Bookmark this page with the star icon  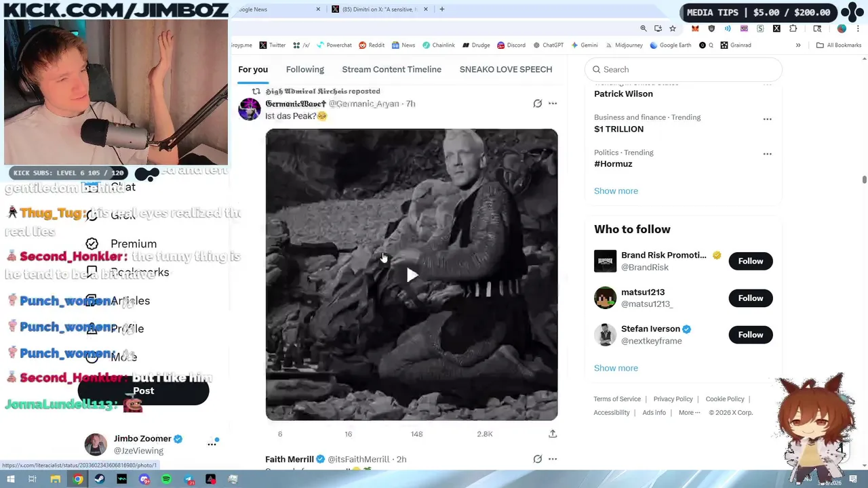click(x=672, y=28)
